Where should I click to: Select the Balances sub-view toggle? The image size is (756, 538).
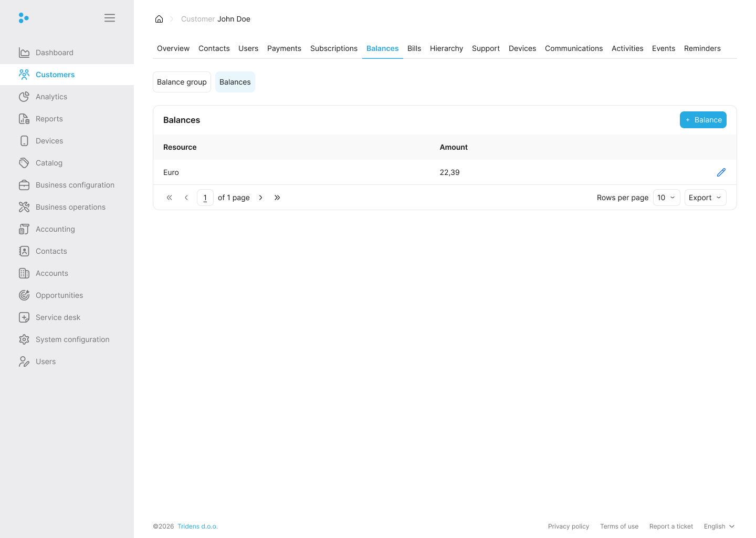pyautogui.click(x=235, y=82)
